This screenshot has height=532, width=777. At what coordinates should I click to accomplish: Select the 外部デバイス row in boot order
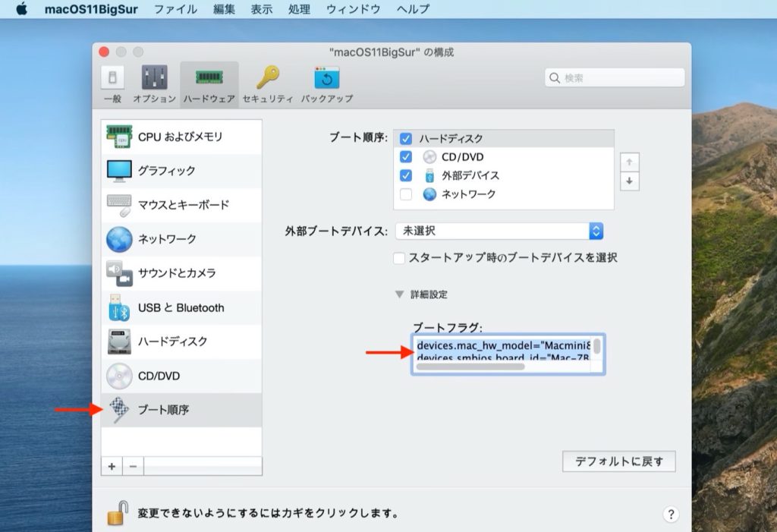[504, 175]
